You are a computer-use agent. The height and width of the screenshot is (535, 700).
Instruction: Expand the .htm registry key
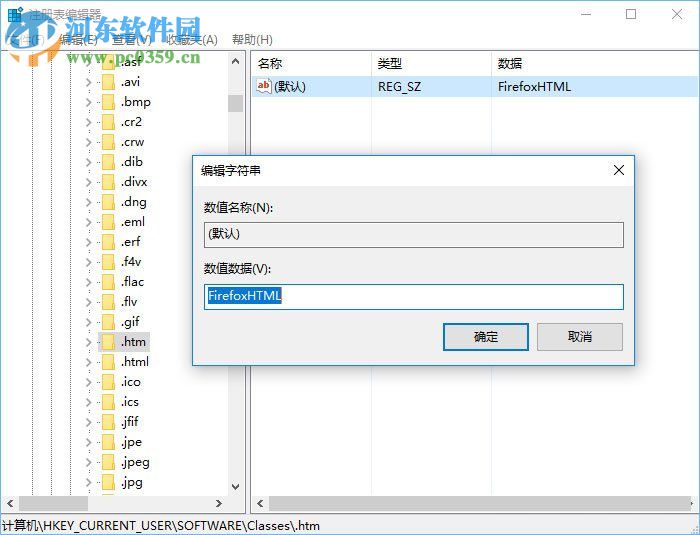point(88,343)
